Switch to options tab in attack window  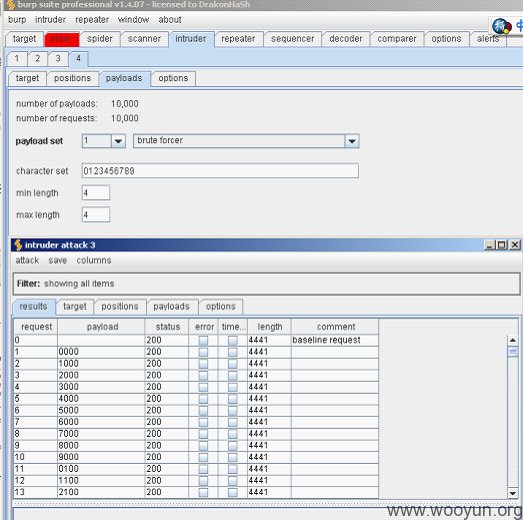[x=220, y=307]
